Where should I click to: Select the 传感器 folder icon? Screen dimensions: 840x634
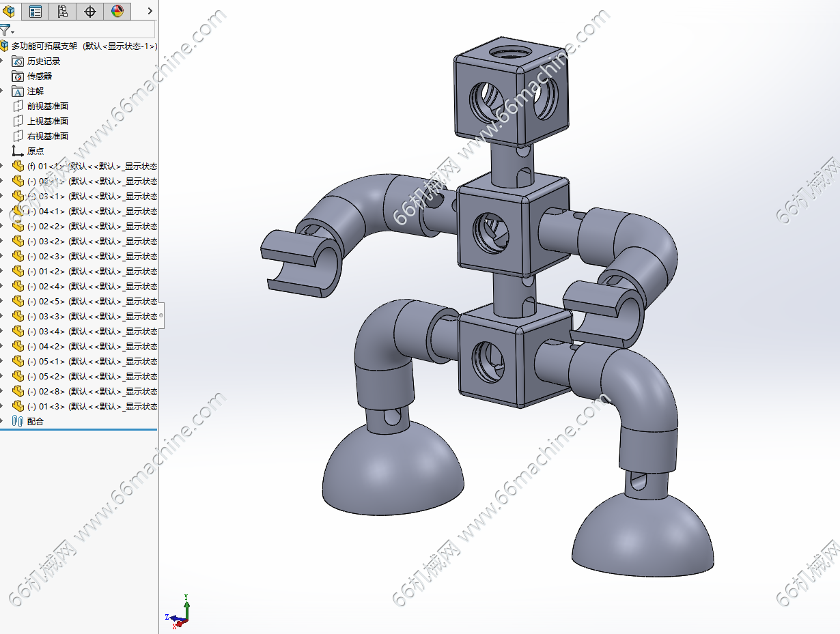pyautogui.click(x=18, y=76)
